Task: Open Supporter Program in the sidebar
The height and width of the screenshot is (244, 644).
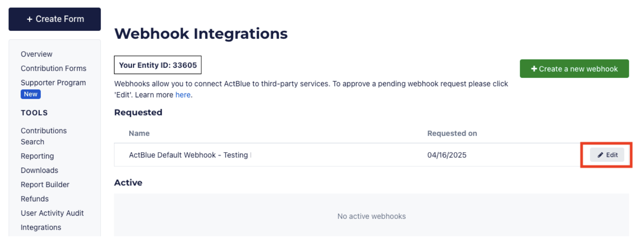Action: pyautogui.click(x=53, y=83)
